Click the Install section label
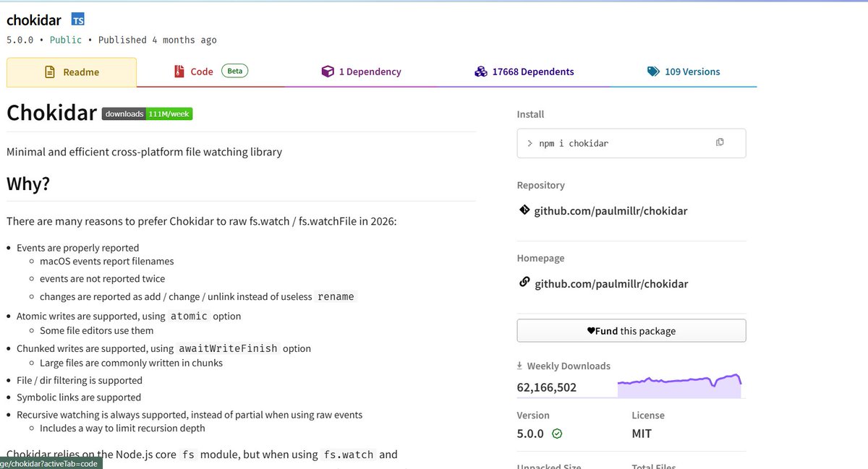This screenshot has width=868, height=469. coord(530,114)
